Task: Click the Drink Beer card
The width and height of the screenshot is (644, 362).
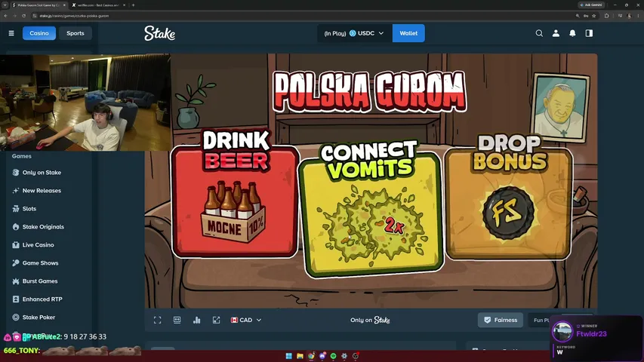Action: click(236, 201)
